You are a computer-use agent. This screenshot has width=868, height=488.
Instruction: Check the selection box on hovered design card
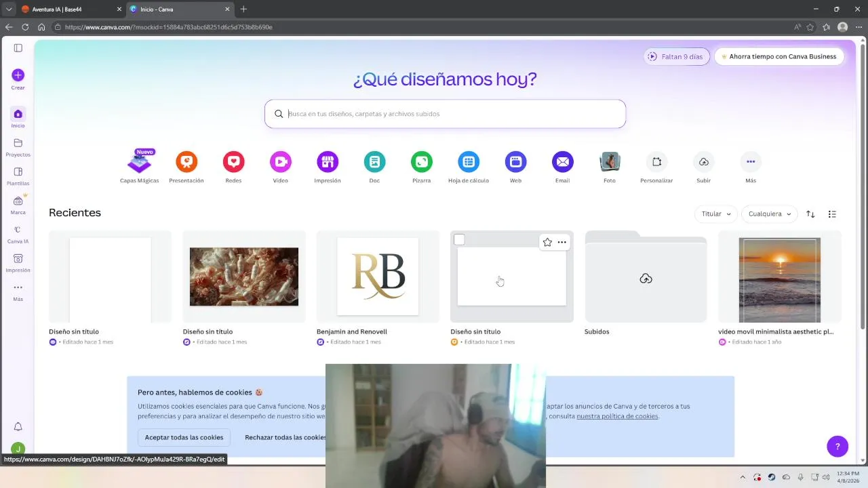tap(459, 239)
